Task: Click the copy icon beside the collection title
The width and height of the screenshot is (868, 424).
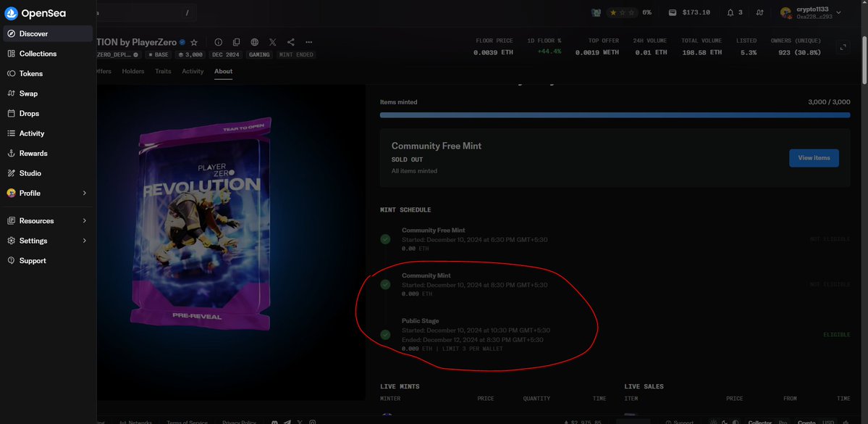Action: tap(237, 42)
